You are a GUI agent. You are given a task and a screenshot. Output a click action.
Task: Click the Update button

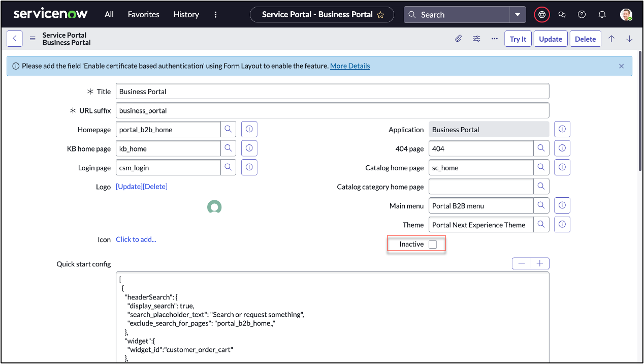pyautogui.click(x=551, y=39)
